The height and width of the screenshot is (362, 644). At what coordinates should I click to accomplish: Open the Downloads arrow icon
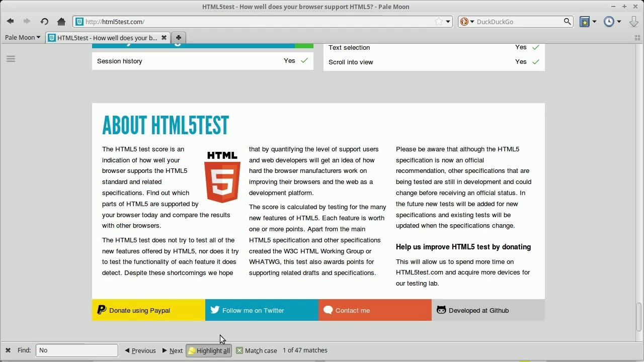(x=634, y=22)
